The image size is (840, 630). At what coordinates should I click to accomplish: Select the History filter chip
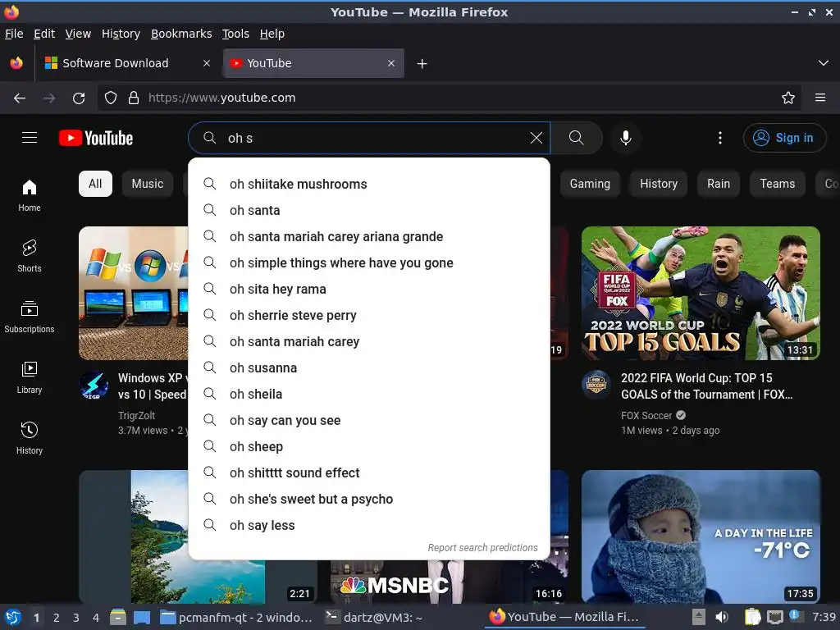pos(659,184)
